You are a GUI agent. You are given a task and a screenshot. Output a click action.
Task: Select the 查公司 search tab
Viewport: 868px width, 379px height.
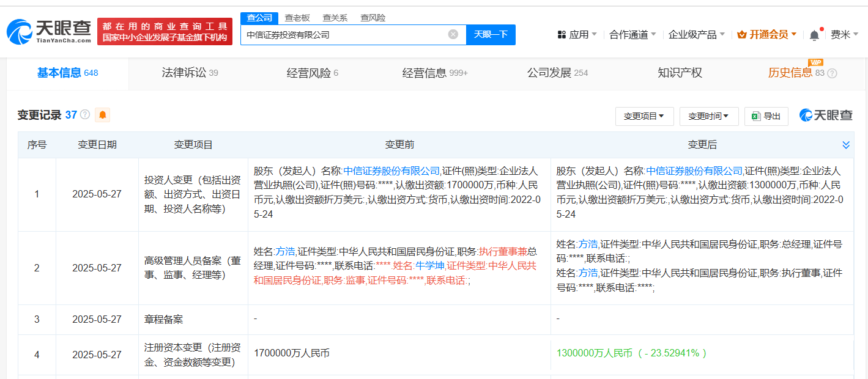259,18
